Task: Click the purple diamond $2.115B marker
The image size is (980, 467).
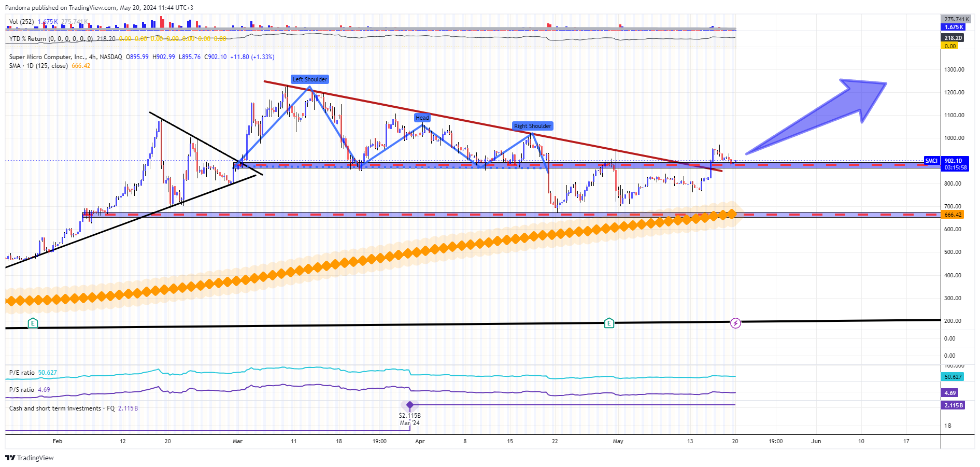Action: click(x=410, y=405)
